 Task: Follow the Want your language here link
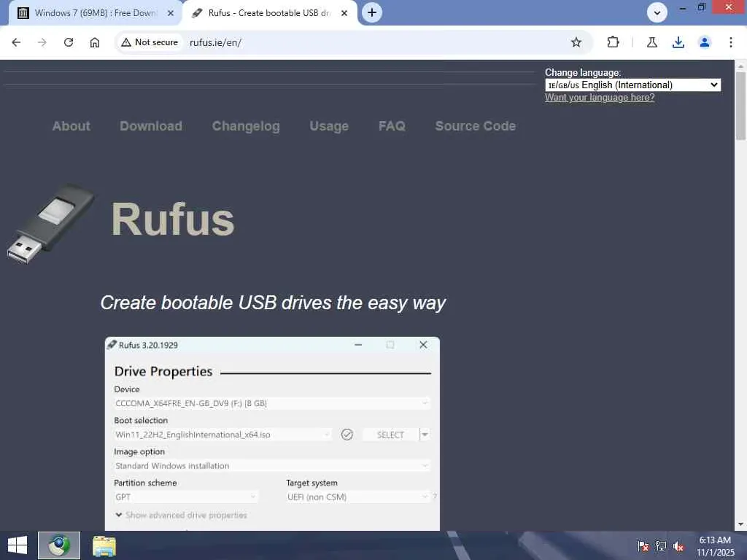[x=600, y=98]
